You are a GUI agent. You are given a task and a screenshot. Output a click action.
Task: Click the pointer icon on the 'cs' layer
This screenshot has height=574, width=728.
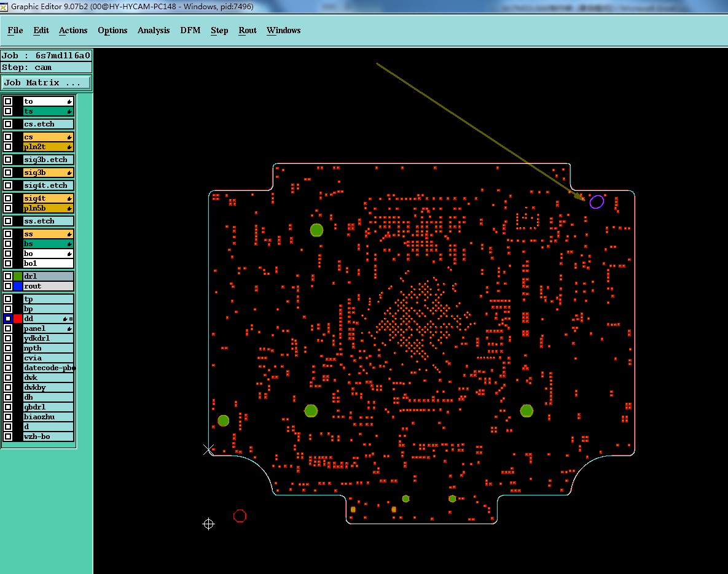click(x=69, y=138)
